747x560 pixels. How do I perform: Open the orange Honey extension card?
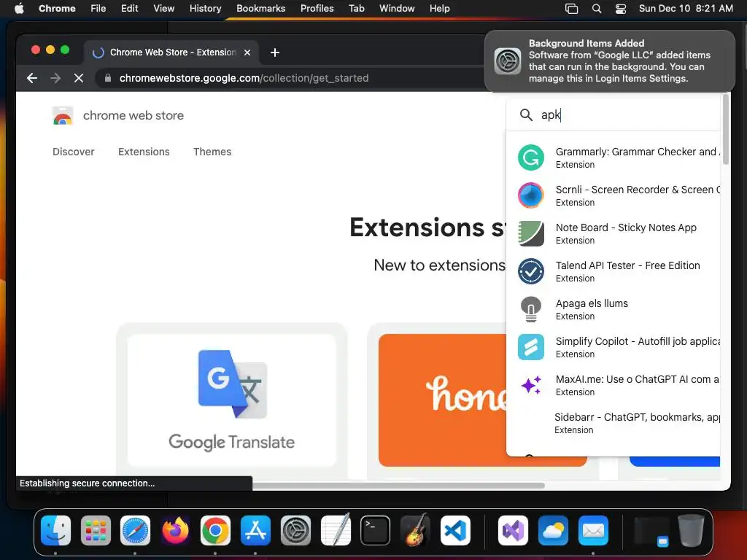coord(443,400)
